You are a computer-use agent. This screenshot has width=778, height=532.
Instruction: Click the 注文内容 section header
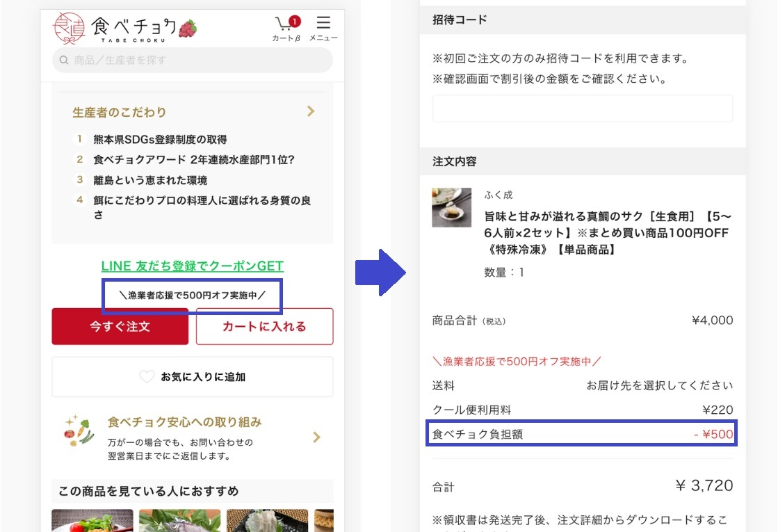[x=583, y=161]
